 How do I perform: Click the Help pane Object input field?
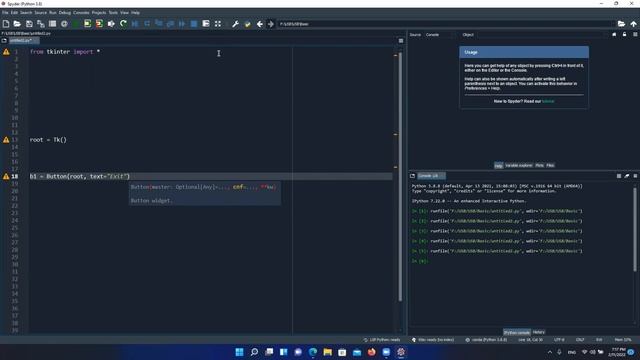[540, 35]
